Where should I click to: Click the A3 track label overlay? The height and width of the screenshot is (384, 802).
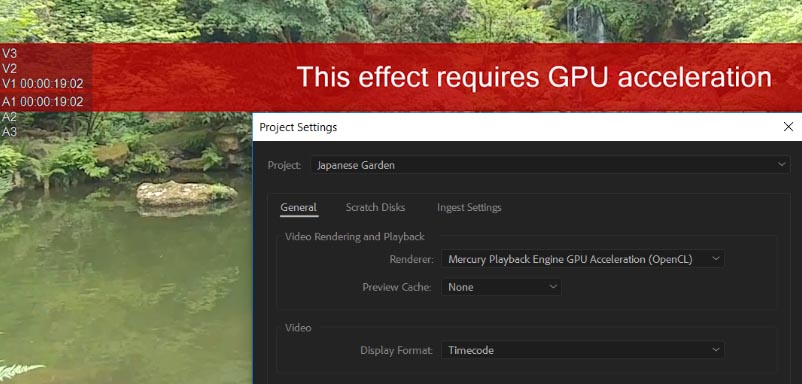pyautogui.click(x=9, y=132)
